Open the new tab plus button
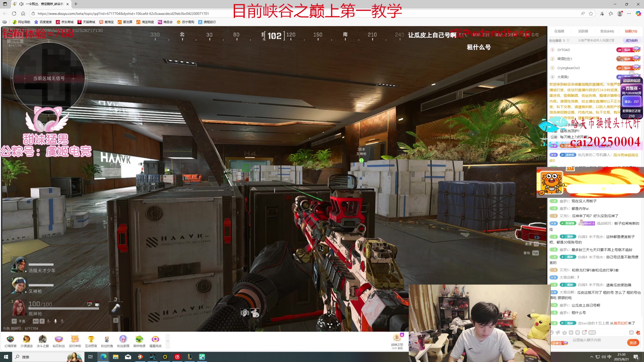The height and width of the screenshot is (362, 644). click(76, 4)
